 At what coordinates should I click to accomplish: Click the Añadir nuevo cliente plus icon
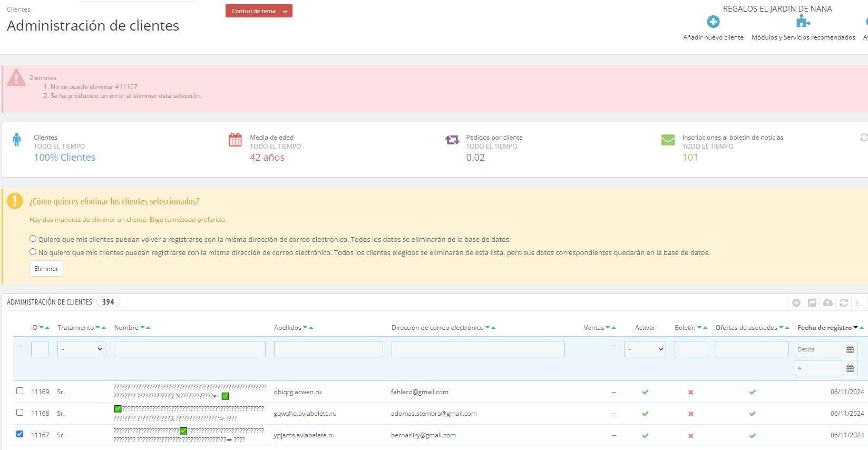tap(713, 22)
